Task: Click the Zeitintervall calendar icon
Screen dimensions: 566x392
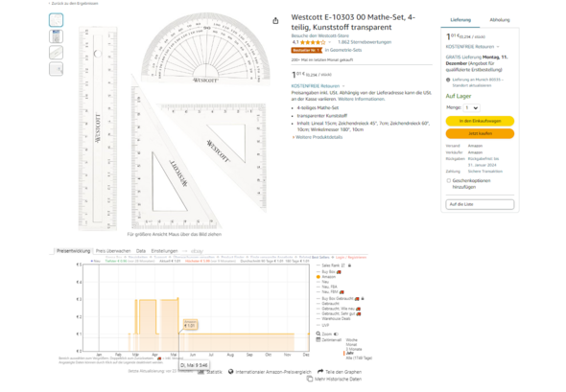Action: [x=318, y=339]
